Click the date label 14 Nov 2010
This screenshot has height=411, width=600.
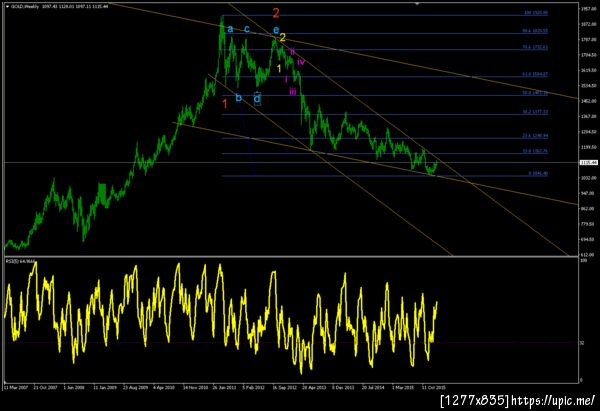pyautogui.click(x=195, y=388)
